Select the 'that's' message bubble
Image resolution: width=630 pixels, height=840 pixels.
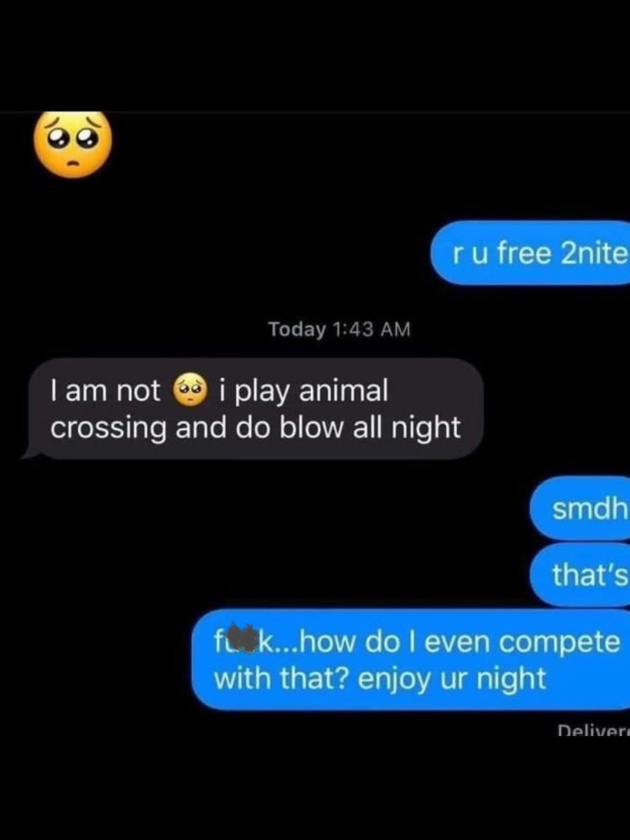tap(580, 574)
